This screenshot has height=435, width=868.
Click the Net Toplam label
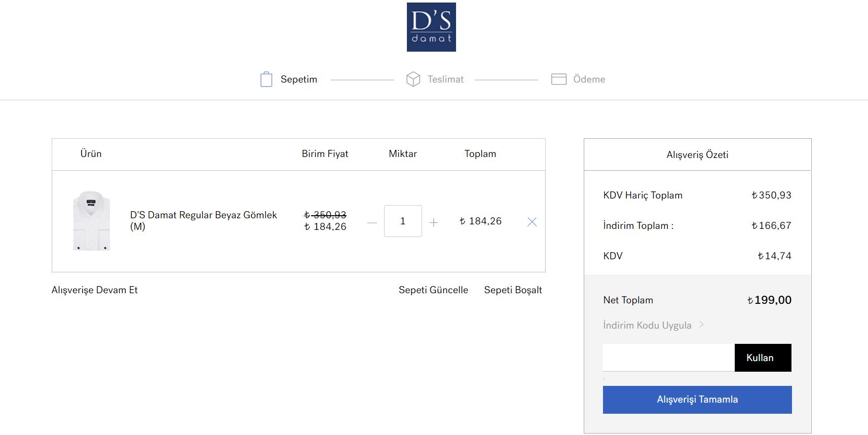click(628, 300)
